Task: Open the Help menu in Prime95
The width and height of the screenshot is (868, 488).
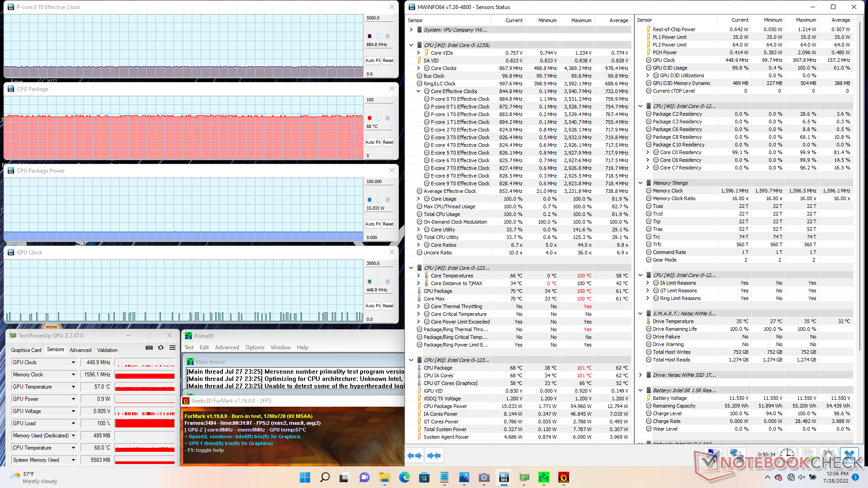Action: point(302,347)
